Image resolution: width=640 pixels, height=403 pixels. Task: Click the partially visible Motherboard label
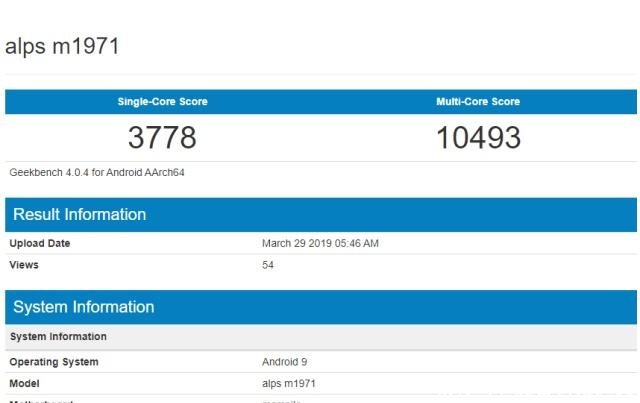(40, 400)
